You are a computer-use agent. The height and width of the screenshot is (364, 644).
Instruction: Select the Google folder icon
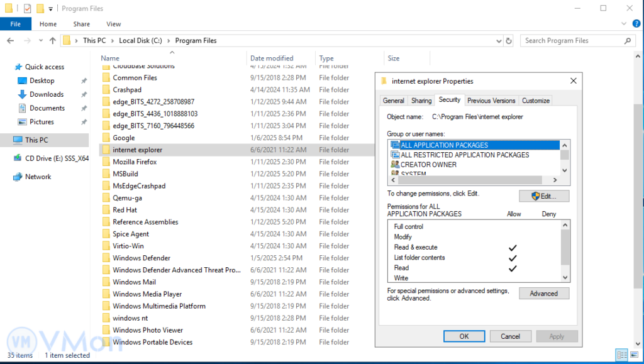(106, 138)
